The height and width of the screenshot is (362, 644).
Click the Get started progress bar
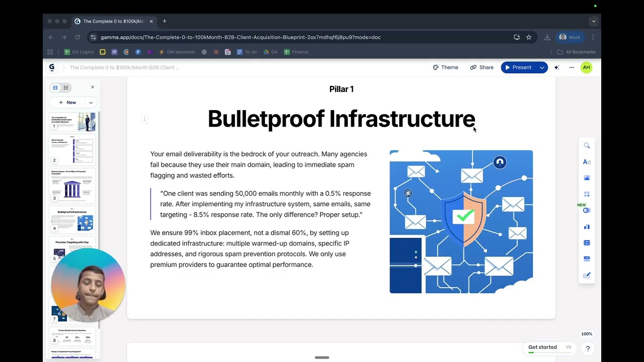pyautogui.click(x=549, y=353)
